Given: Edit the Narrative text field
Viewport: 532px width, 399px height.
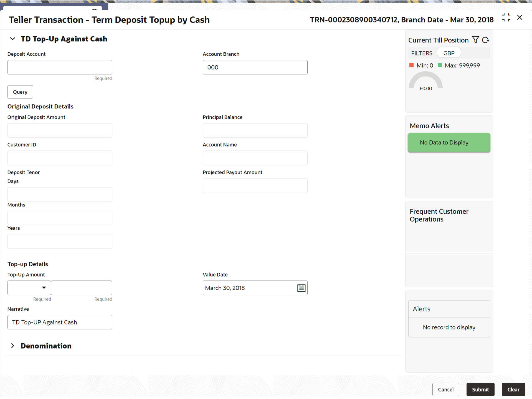Looking at the screenshot, I should (60, 322).
